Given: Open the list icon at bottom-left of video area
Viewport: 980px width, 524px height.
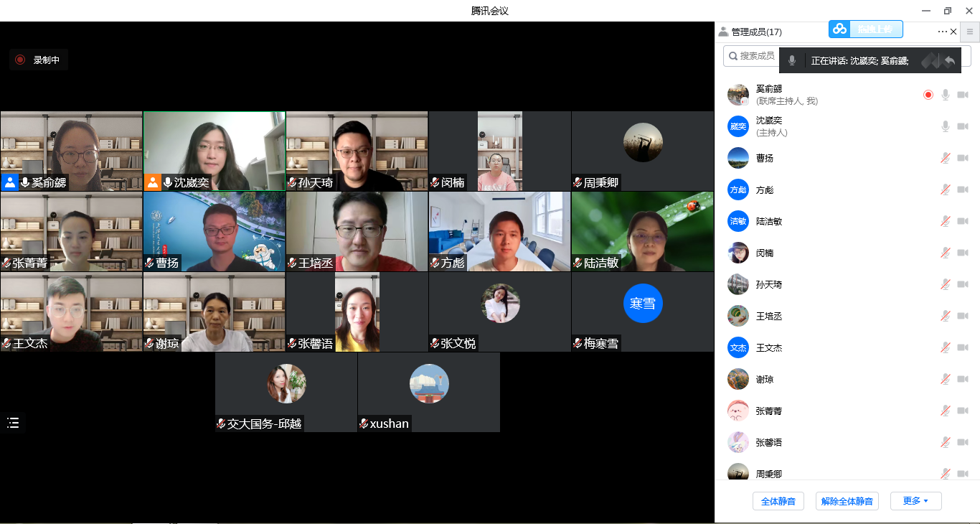Looking at the screenshot, I should coord(13,422).
